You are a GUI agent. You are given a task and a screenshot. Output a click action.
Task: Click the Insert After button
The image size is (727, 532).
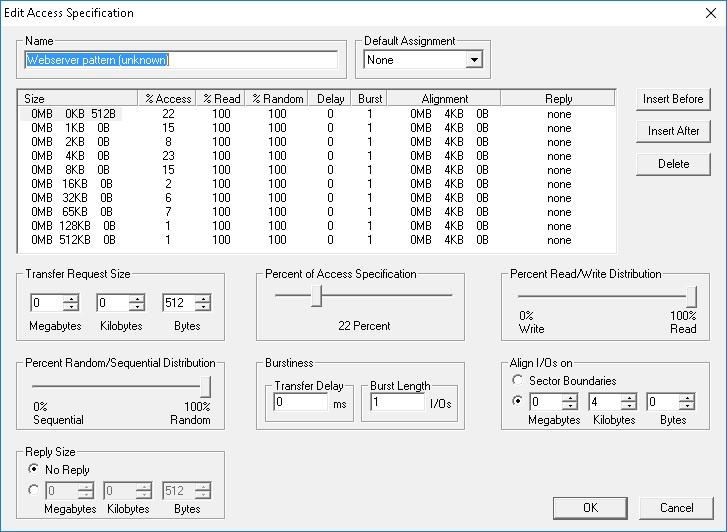tap(673, 131)
